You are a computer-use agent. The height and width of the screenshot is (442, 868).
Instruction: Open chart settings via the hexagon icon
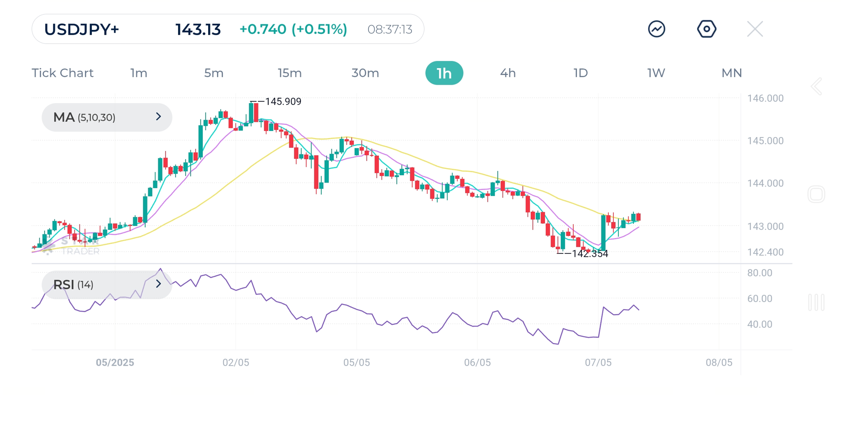click(706, 29)
